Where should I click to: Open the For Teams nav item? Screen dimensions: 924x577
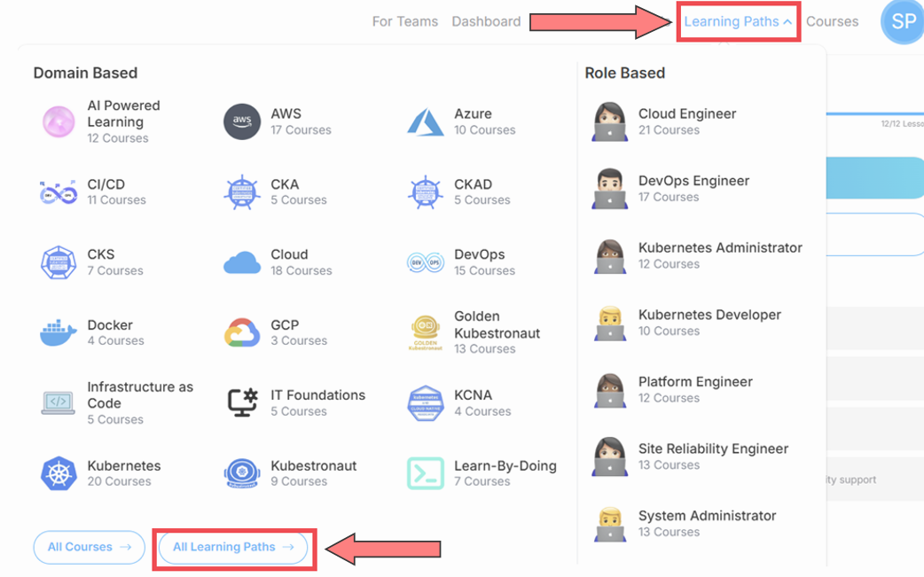(405, 22)
